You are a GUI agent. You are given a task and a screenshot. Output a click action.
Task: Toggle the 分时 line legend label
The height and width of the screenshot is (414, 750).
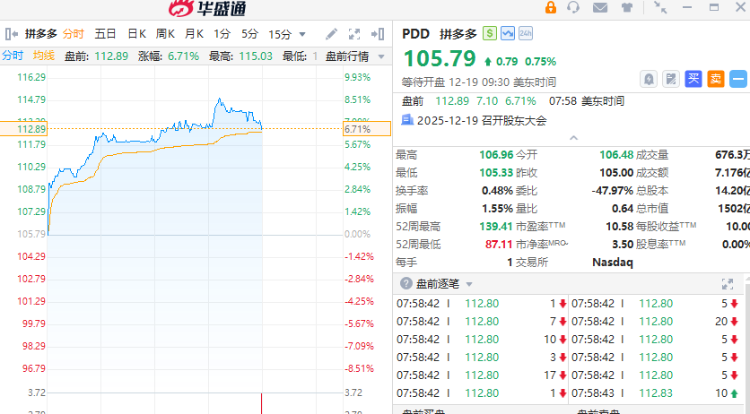click(14, 55)
